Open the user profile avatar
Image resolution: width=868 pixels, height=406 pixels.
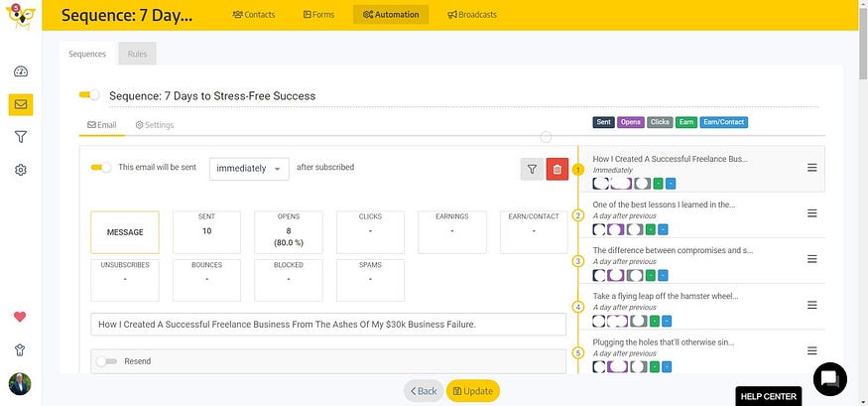coord(20,384)
